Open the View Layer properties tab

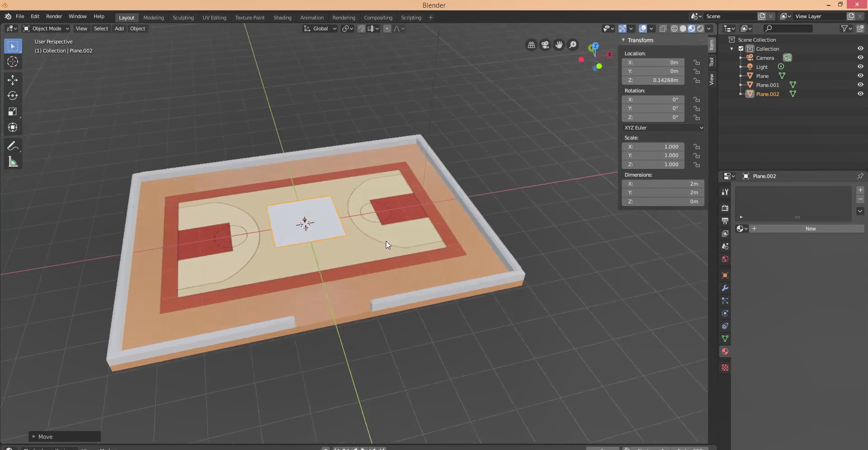[725, 234]
